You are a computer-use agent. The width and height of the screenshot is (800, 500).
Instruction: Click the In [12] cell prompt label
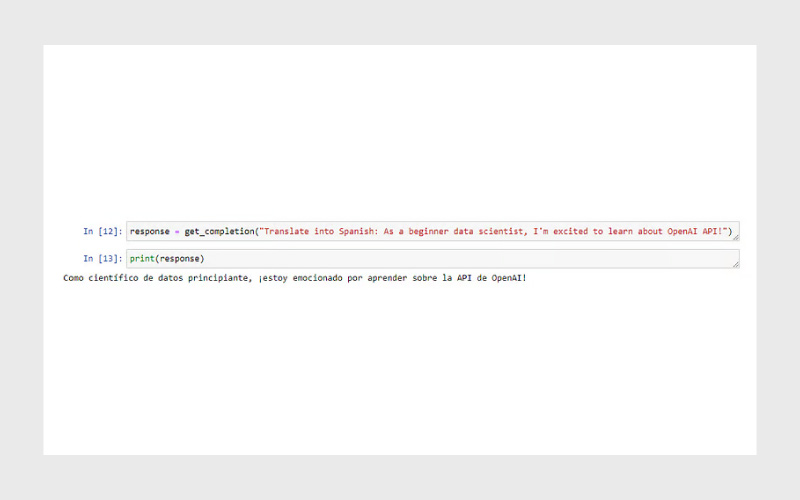pos(102,232)
